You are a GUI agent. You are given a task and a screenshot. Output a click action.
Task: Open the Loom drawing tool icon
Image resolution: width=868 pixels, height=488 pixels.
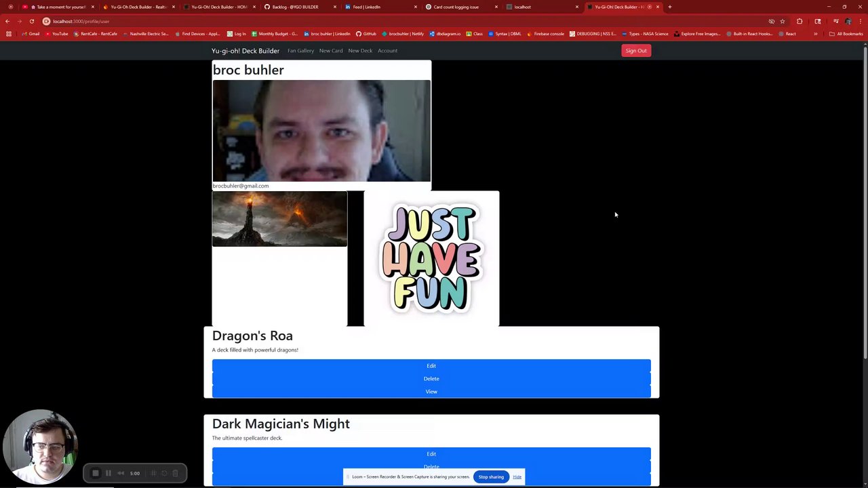click(153, 473)
